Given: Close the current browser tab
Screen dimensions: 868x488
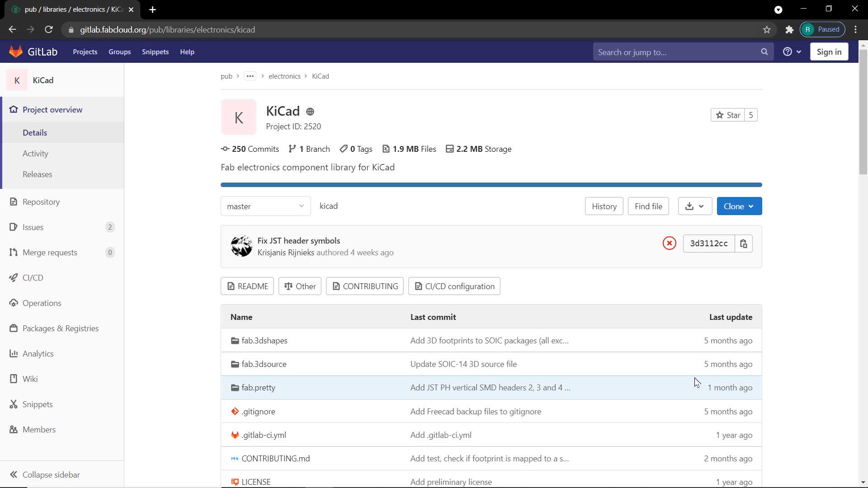Looking at the screenshot, I should pos(131,9).
